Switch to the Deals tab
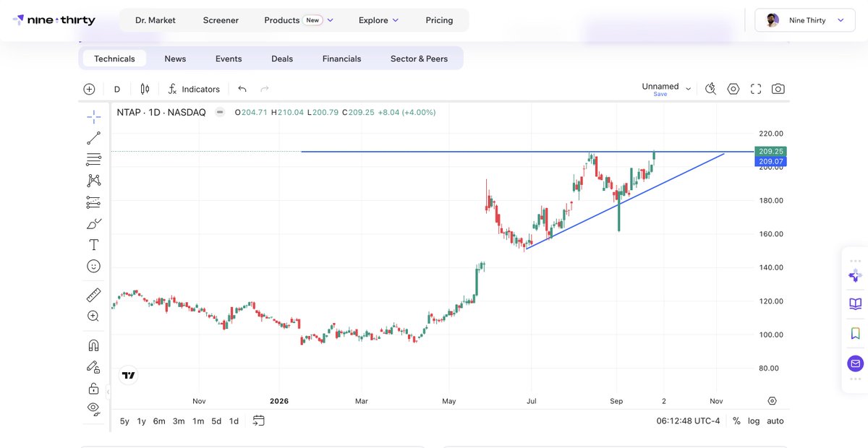The width and height of the screenshot is (868, 448). 282,59
